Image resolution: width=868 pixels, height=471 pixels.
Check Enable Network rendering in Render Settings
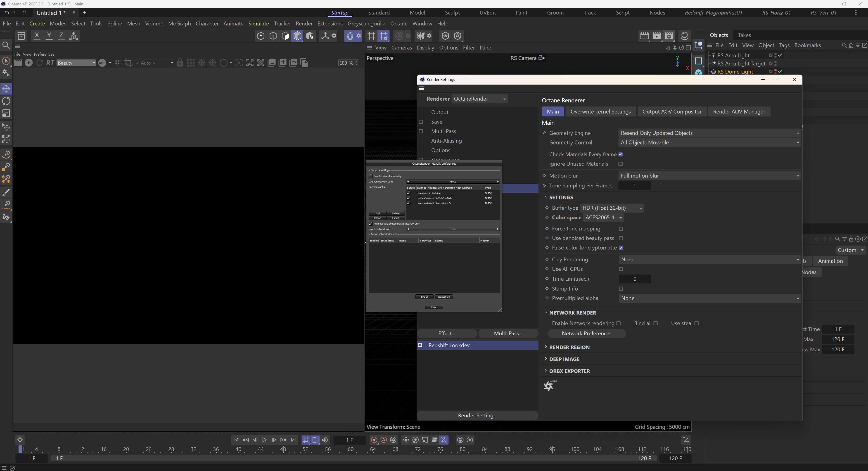coord(619,323)
